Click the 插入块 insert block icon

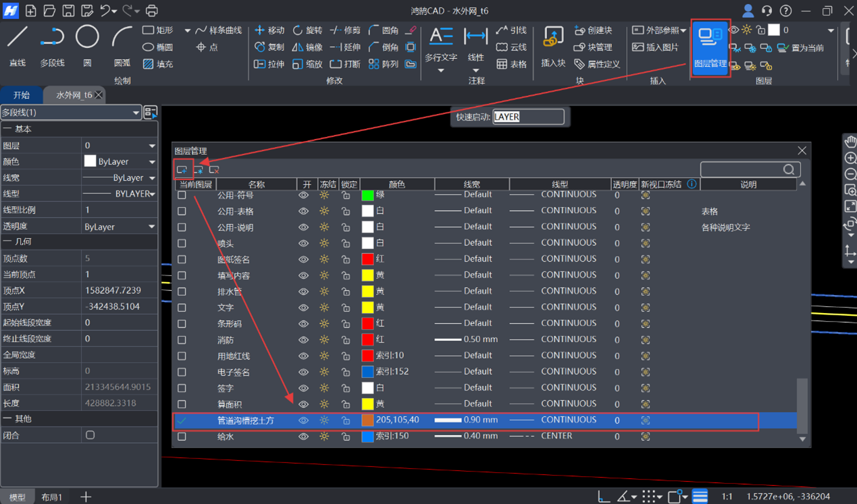(553, 46)
